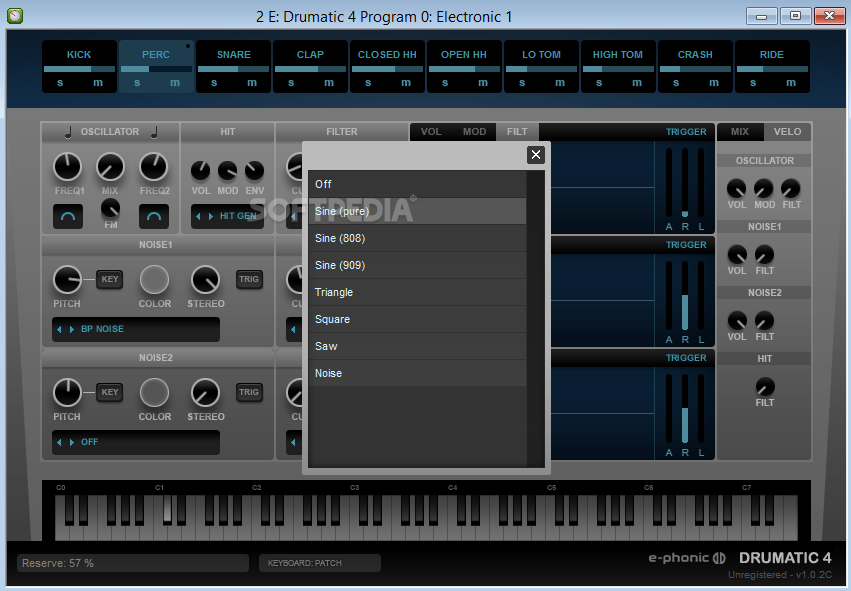Click MIX panel oscillator MOD knob

pos(764,188)
